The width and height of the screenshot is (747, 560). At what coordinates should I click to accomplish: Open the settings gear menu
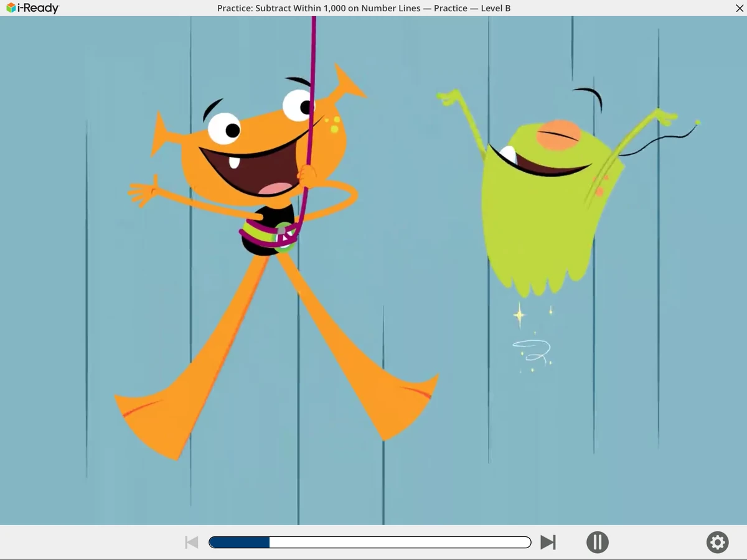[x=717, y=542]
